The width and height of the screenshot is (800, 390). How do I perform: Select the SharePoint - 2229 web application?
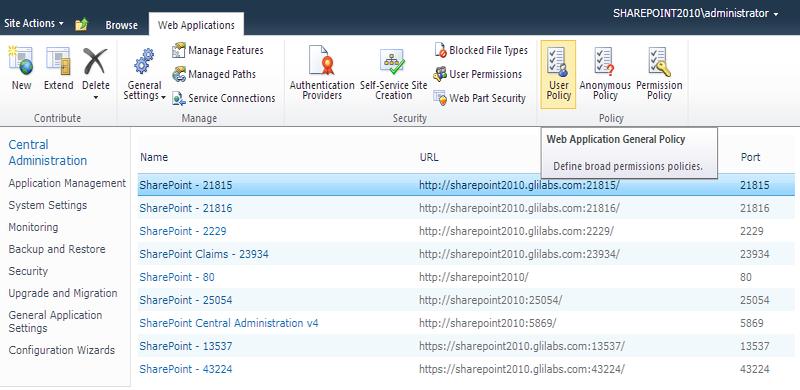coord(183,231)
